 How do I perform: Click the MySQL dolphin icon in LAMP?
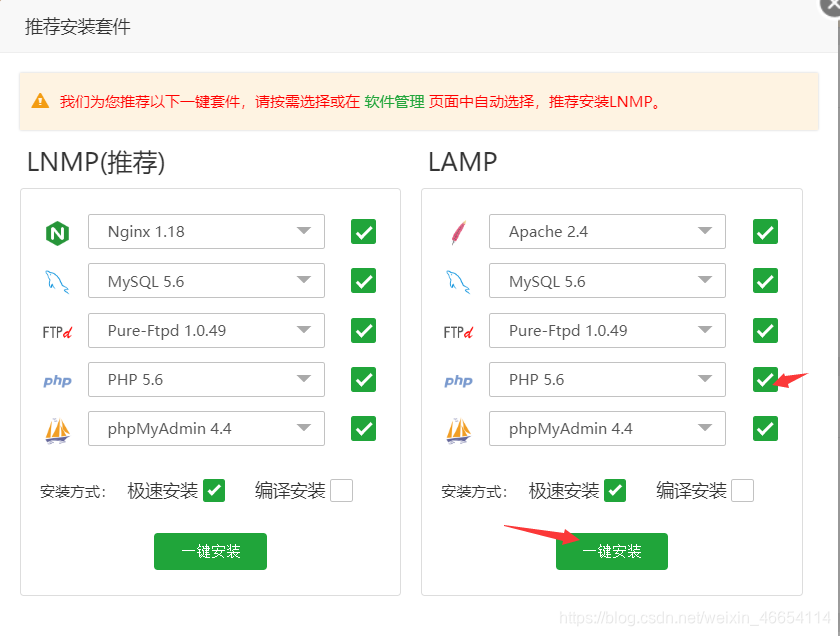(458, 282)
